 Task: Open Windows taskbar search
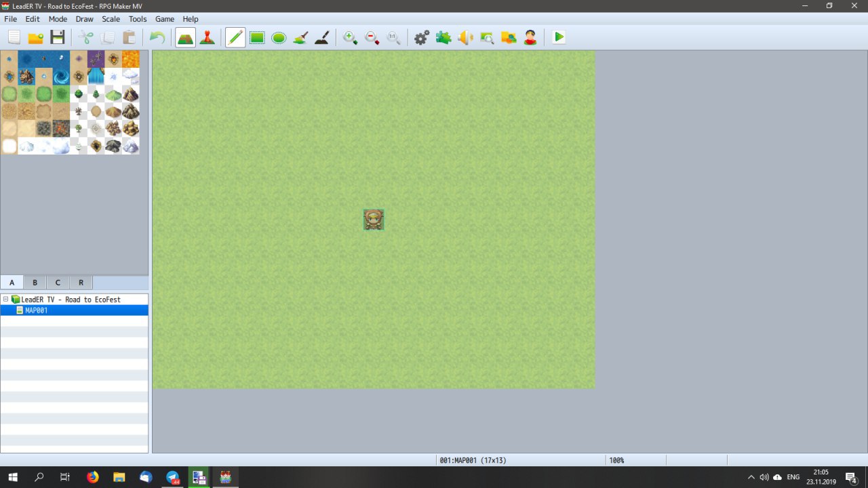39,477
